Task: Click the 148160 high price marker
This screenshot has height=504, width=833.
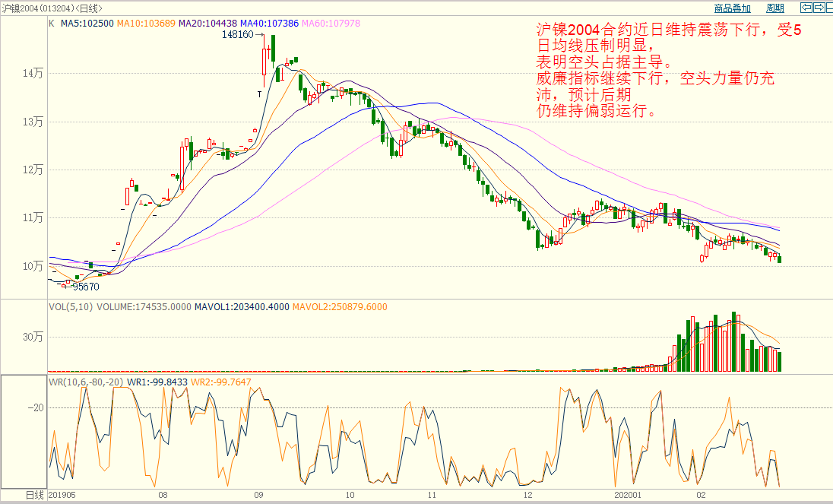Action: (x=237, y=35)
